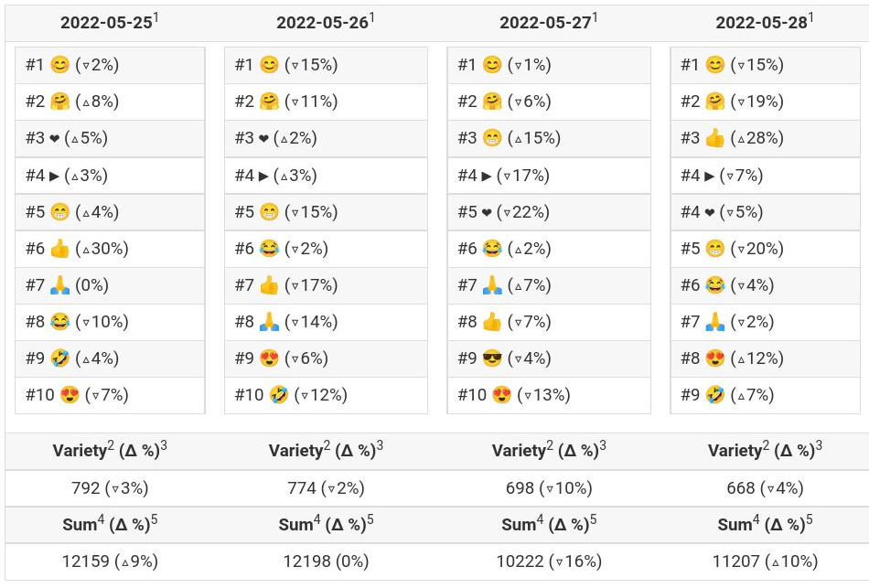Click the sunglasses emoji at #9 under 2022-05-27
The image size is (869, 588).
[492, 358]
